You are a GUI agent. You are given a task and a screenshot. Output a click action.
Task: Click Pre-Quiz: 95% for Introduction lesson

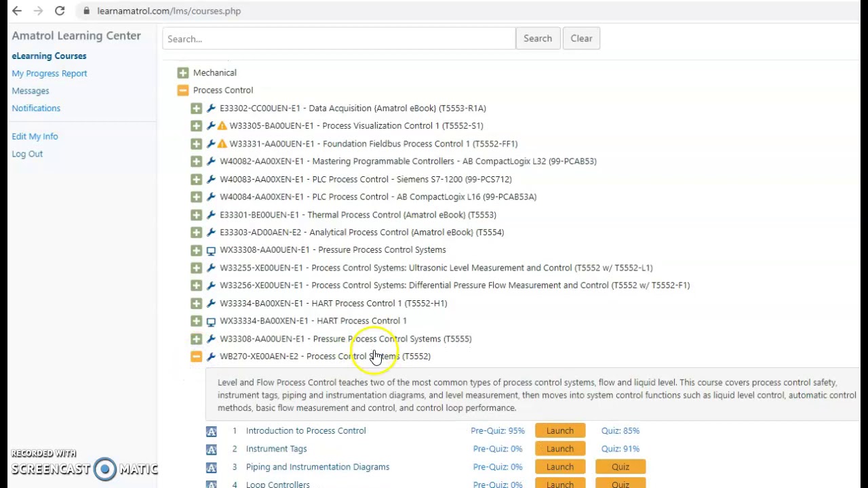click(x=498, y=430)
